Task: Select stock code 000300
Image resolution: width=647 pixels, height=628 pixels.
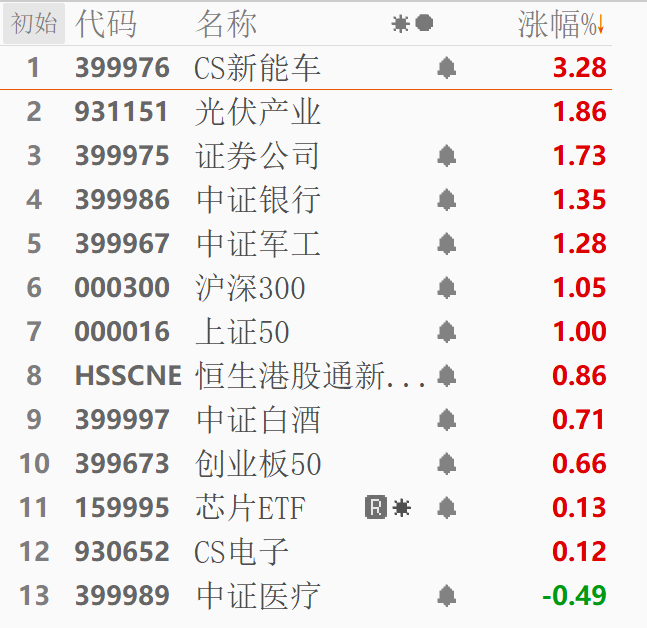Action: pyautogui.click(x=122, y=288)
